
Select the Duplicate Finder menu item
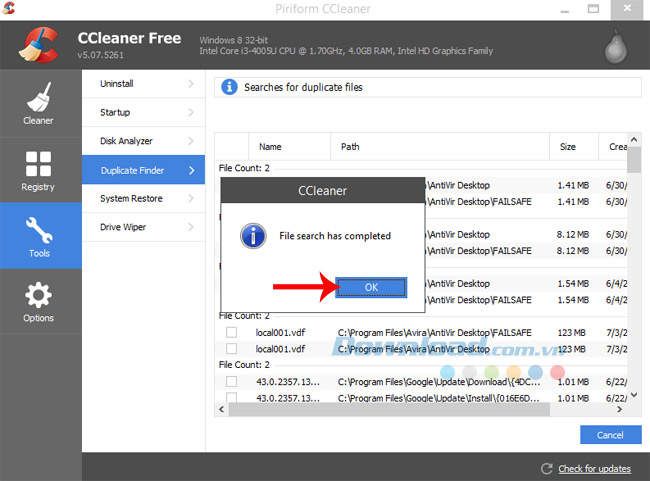click(x=143, y=170)
